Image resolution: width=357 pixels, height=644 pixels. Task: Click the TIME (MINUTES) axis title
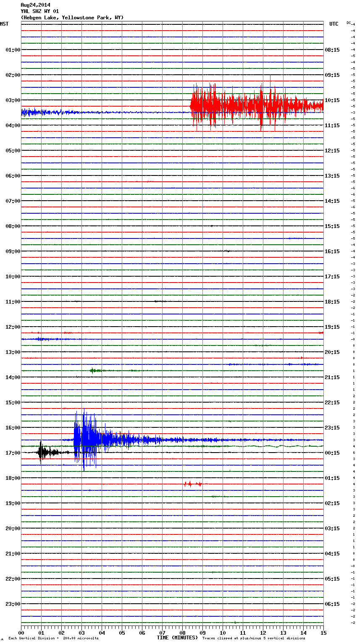(x=177, y=638)
